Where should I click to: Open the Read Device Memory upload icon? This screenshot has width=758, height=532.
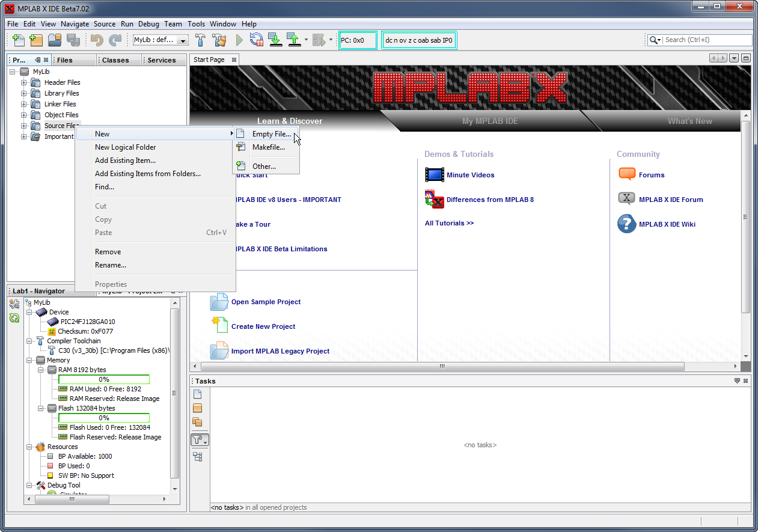293,40
